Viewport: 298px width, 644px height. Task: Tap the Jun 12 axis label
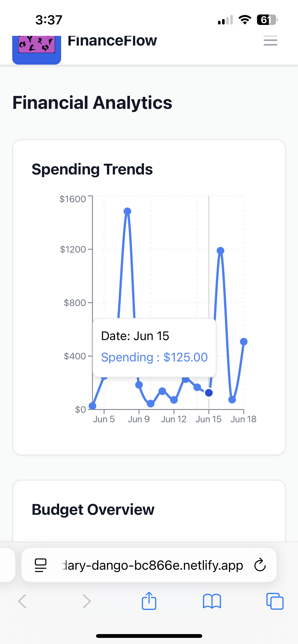coord(174,419)
